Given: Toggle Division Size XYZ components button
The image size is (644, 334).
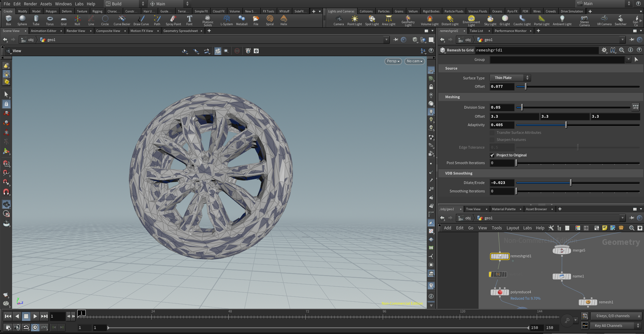Looking at the screenshot, I should (635, 108).
